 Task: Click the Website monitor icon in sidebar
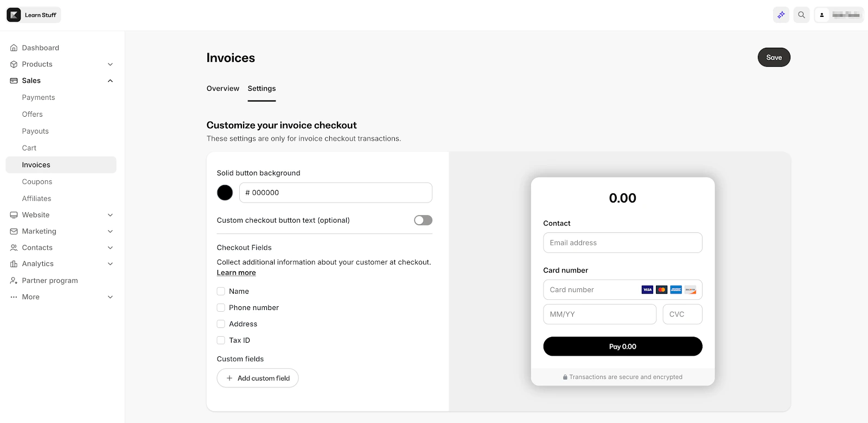tap(14, 214)
